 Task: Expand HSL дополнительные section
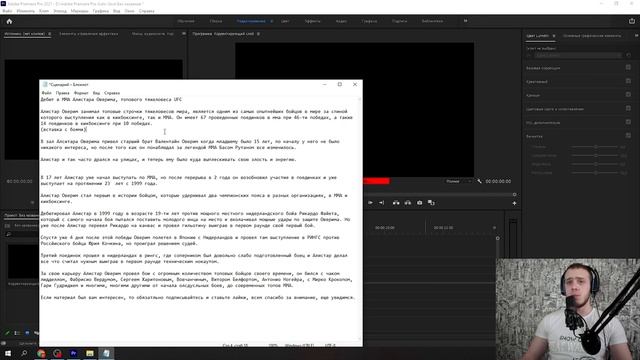(x=543, y=122)
